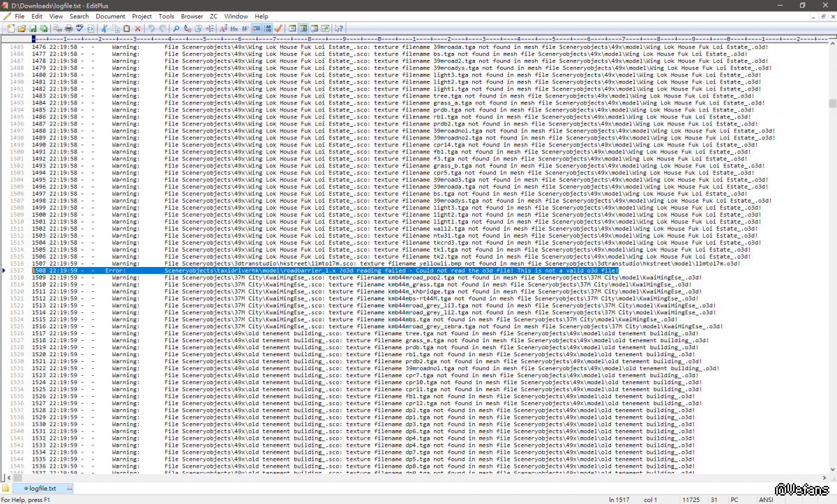Viewport: 837px width, 504px height.
Task: Open the Document menu
Action: 111,16
